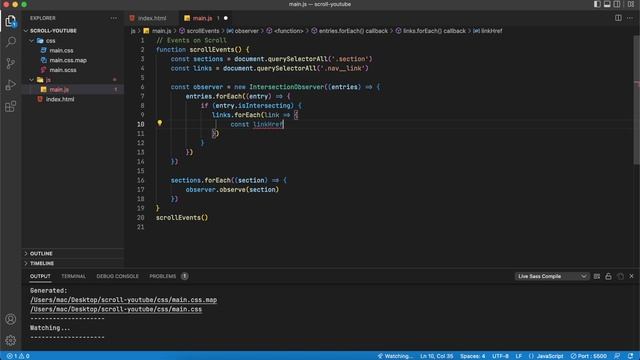Collapse the SCROLL-YOUTUBE root folder

coord(53,31)
